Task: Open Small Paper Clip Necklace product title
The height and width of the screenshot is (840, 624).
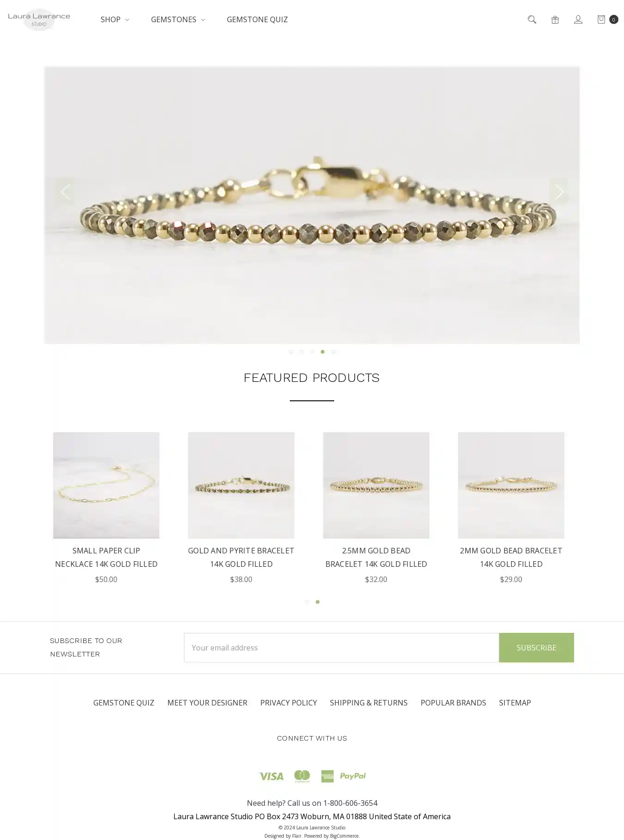Action: 106,557
